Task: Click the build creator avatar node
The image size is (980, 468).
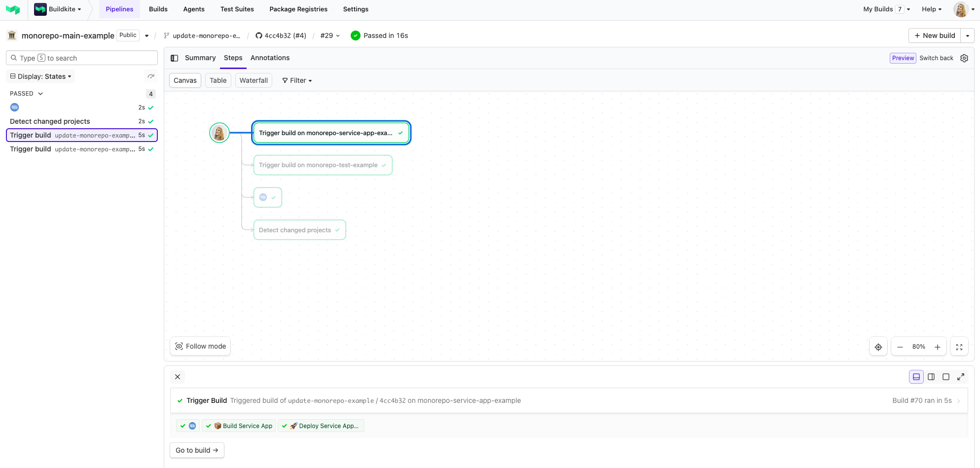Action: tap(219, 133)
